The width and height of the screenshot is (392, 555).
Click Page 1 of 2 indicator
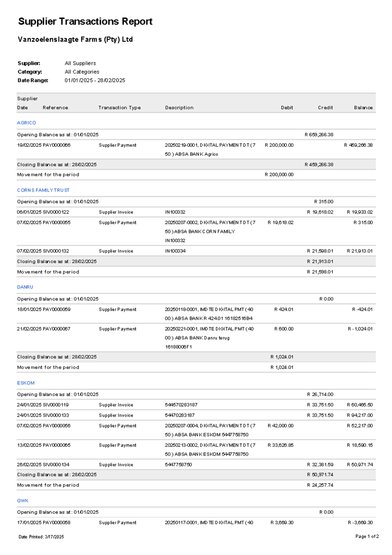(367, 536)
